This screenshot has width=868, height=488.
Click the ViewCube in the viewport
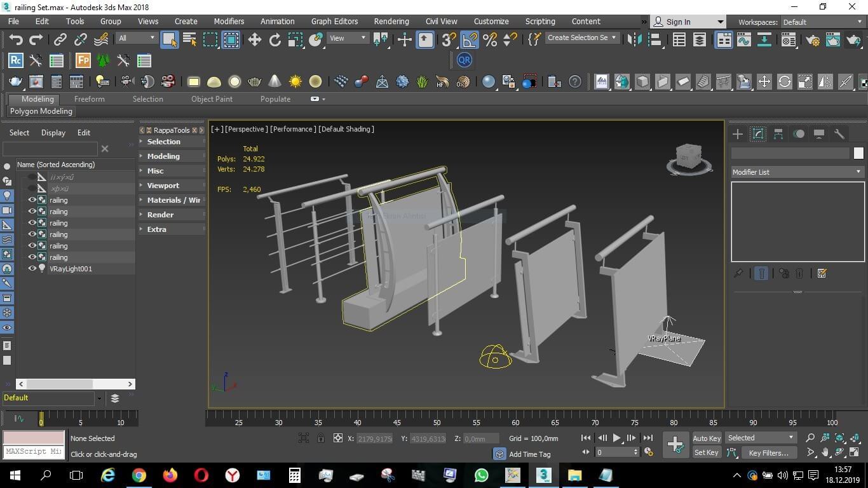[x=689, y=157]
